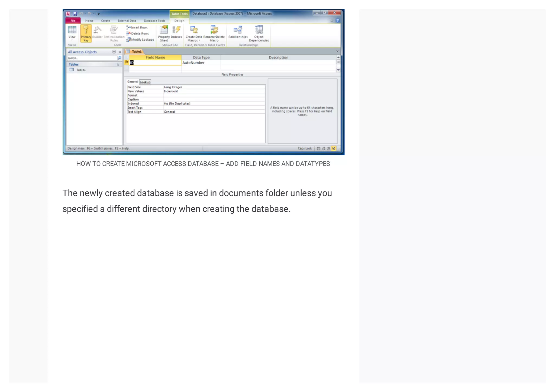This screenshot has width=555, height=392.
Task: Click Test Validation Rules icon
Action: pos(114,30)
